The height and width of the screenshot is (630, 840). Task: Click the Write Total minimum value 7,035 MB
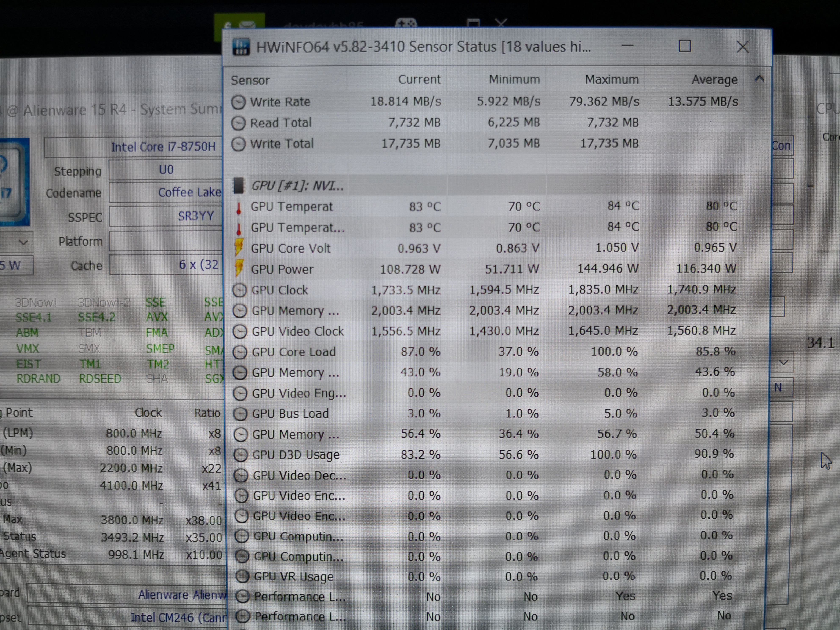pyautogui.click(x=514, y=144)
